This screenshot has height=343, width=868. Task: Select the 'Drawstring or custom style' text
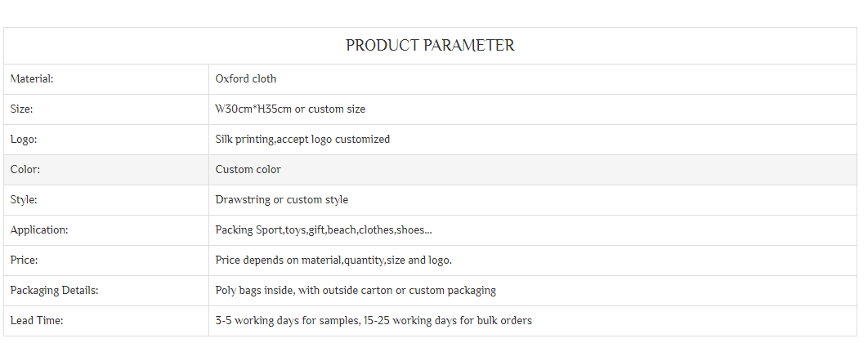(x=281, y=200)
